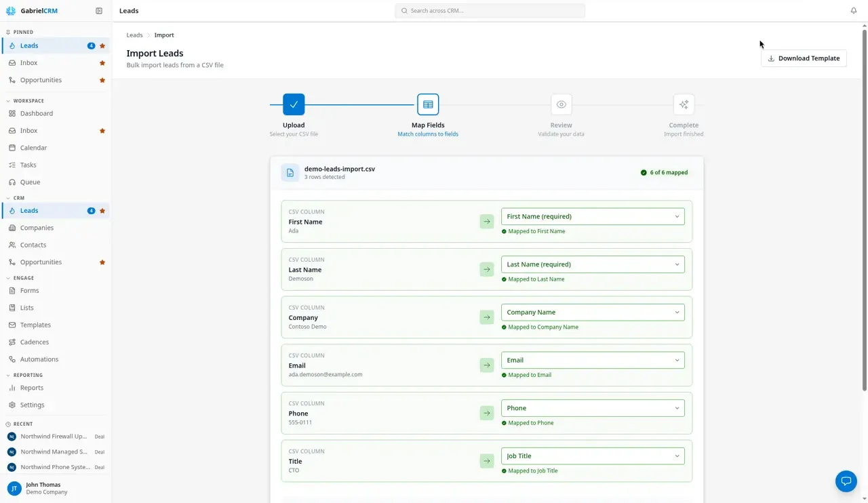Open the notifications bell icon
Image resolution: width=868 pixels, height=503 pixels.
(854, 11)
